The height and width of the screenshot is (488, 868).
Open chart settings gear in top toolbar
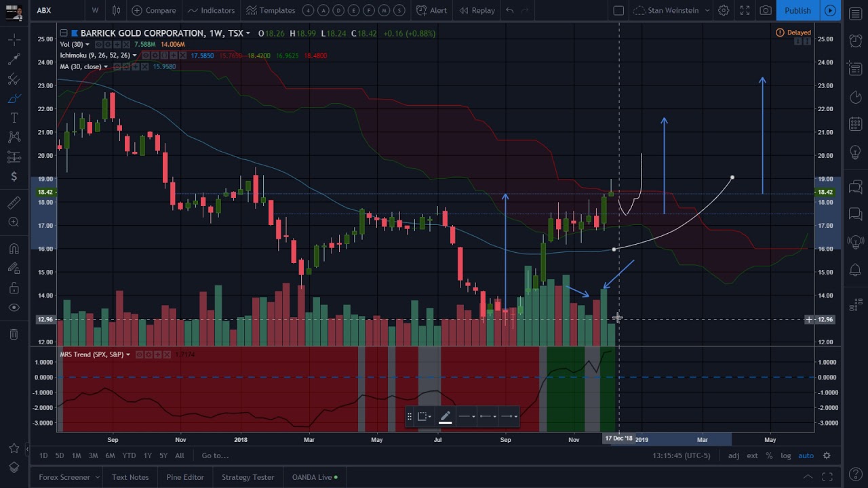point(724,10)
